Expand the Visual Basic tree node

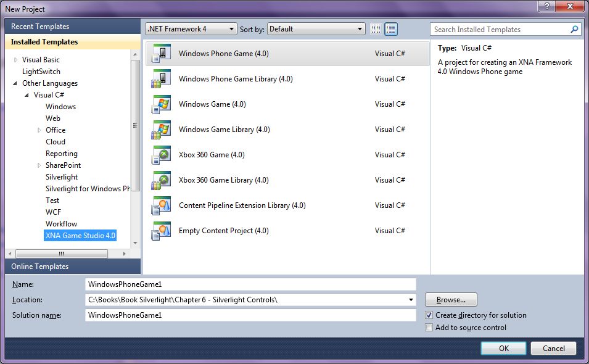pos(15,60)
